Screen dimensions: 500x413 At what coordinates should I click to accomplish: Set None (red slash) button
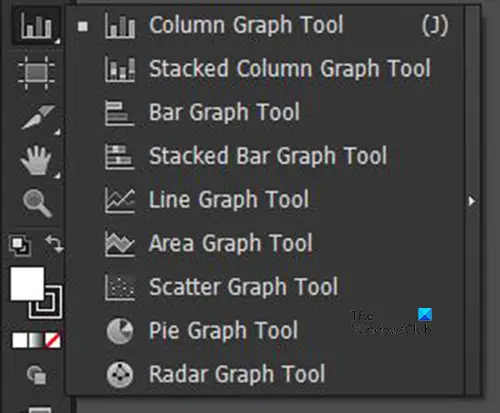53,340
